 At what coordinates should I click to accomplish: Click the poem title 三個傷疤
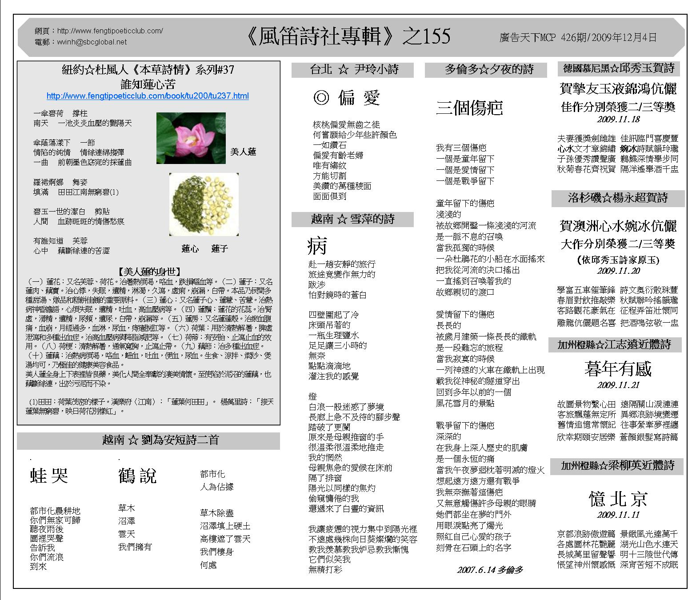pos(469,108)
